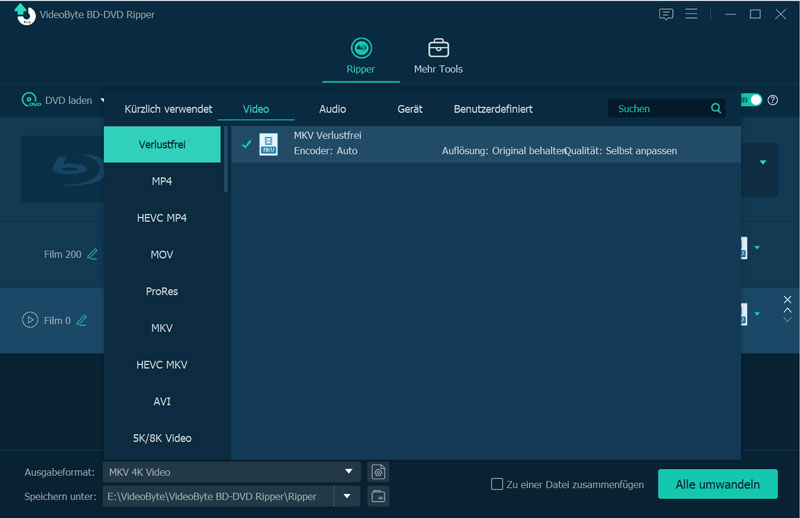Switch to the Audio tab

(x=333, y=109)
